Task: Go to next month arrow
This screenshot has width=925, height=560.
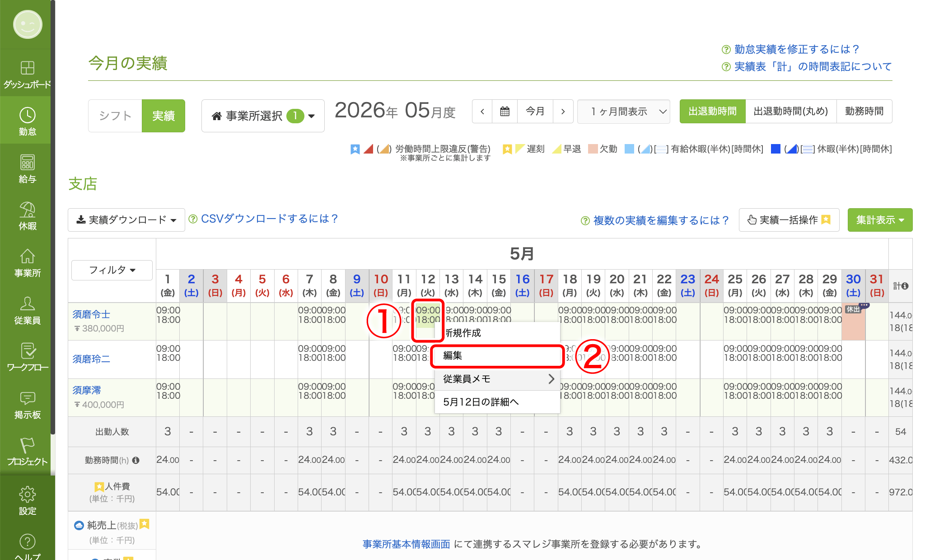Action: tap(563, 111)
